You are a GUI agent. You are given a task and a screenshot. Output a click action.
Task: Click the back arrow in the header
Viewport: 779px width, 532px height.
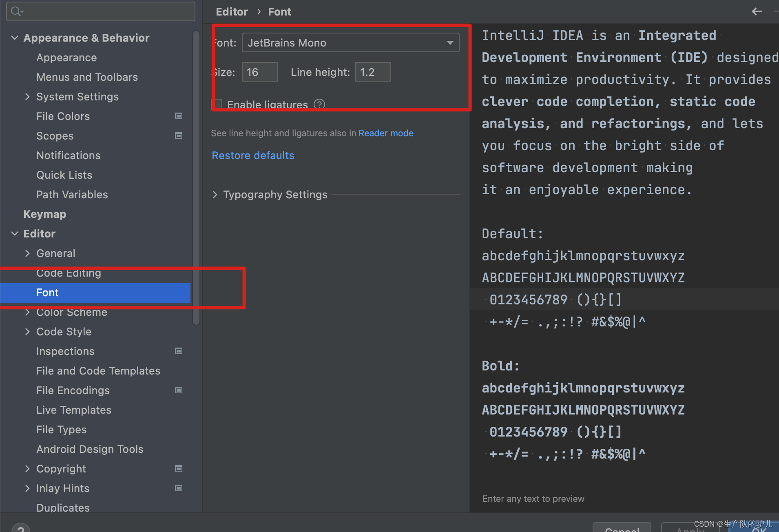757,11
